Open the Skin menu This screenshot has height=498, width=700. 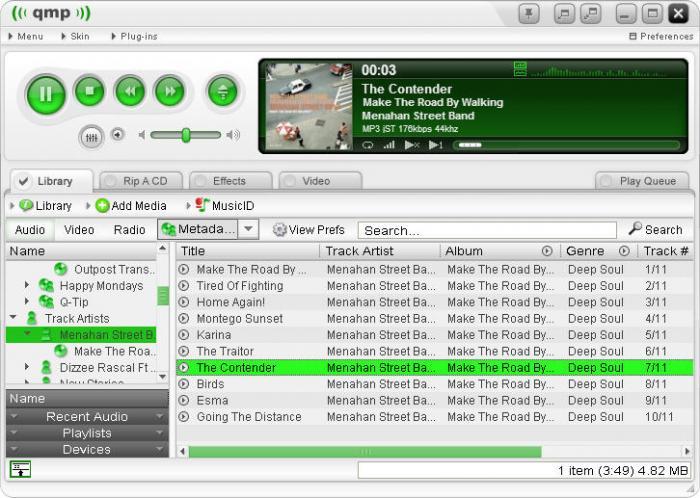[x=75, y=37]
